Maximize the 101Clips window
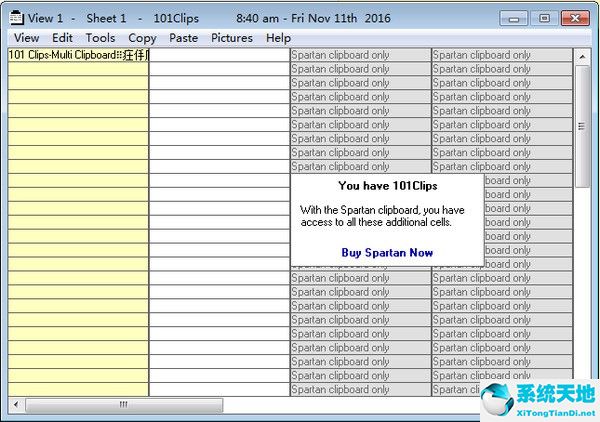Viewport: 600px width, 422px height. (544, 18)
